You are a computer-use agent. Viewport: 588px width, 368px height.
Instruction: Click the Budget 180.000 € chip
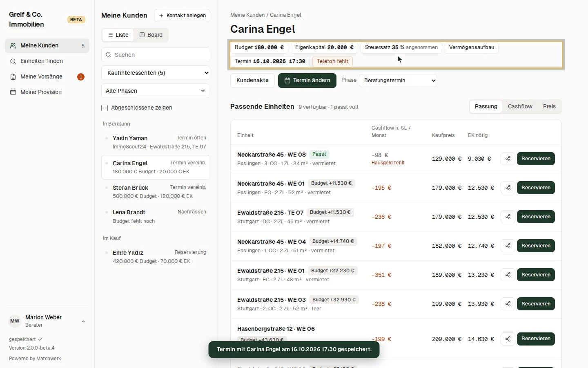(259, 47)
